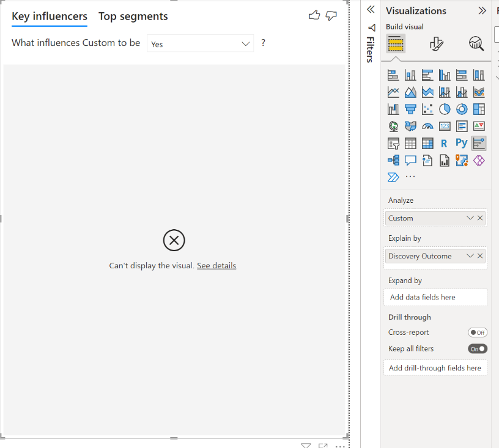Select line and stacked column chart

(x=445, y=92)
